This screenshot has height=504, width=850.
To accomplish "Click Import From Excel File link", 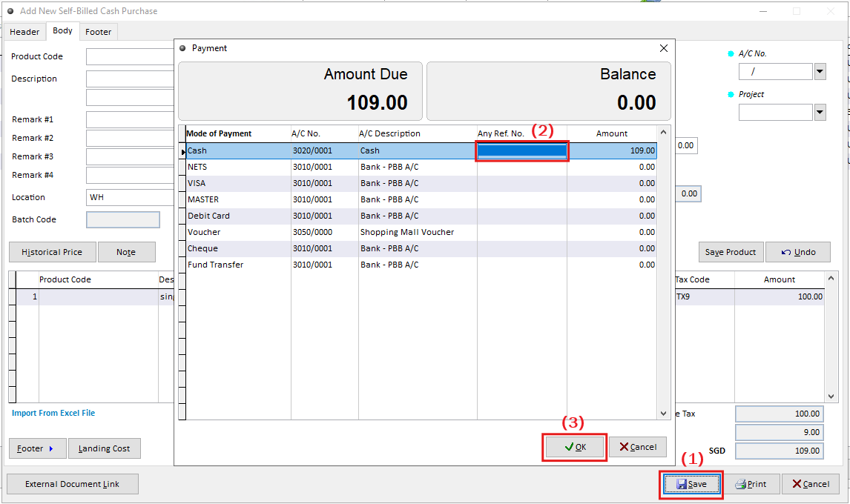I will [x=53, y=413].
